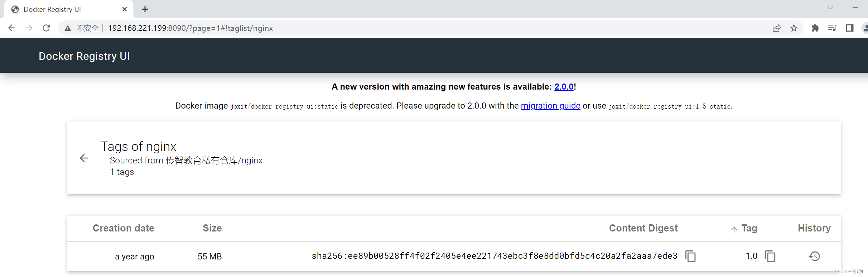The image size is (868, 277).
Task: Expand the tab search chevron
Action: [830, 8]
